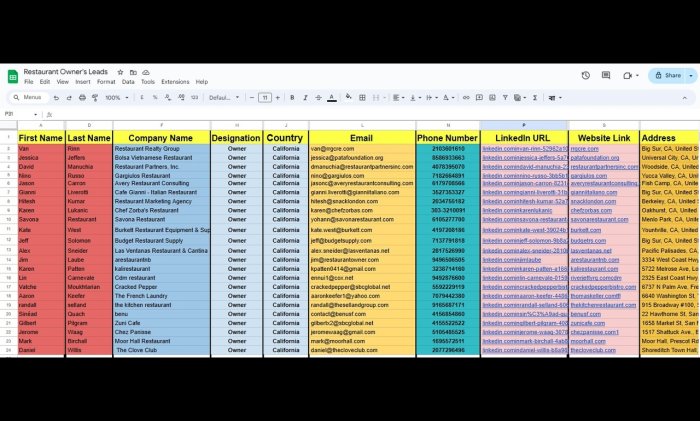This screenshot has width=700, height=421.
Task: Open the Tools menu
Action: (148, 82)
